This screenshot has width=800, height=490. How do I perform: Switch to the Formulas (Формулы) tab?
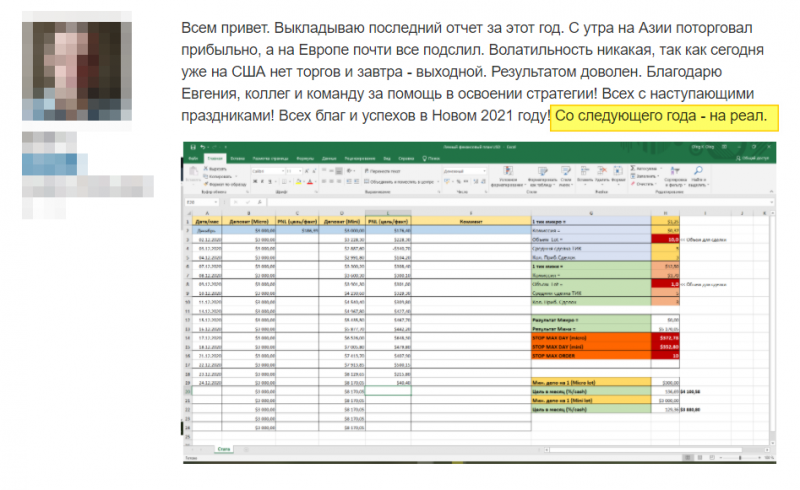(305, 158)
